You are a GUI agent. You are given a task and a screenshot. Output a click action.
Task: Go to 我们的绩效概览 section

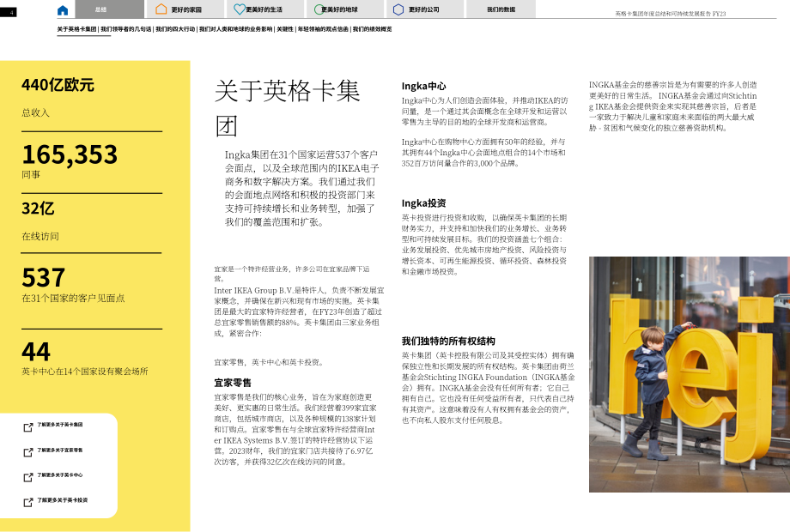coord(373,29)
